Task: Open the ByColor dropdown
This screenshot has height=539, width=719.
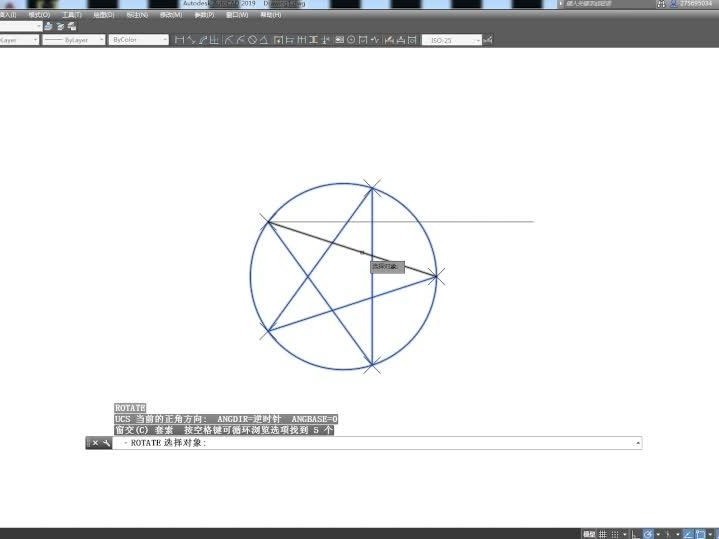Action: coord(135,40)
